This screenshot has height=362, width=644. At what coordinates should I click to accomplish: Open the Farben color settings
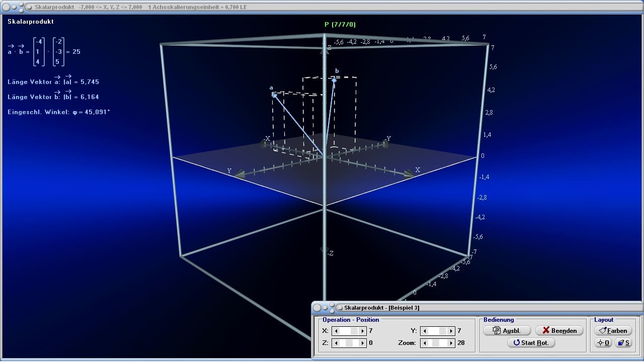613,330
